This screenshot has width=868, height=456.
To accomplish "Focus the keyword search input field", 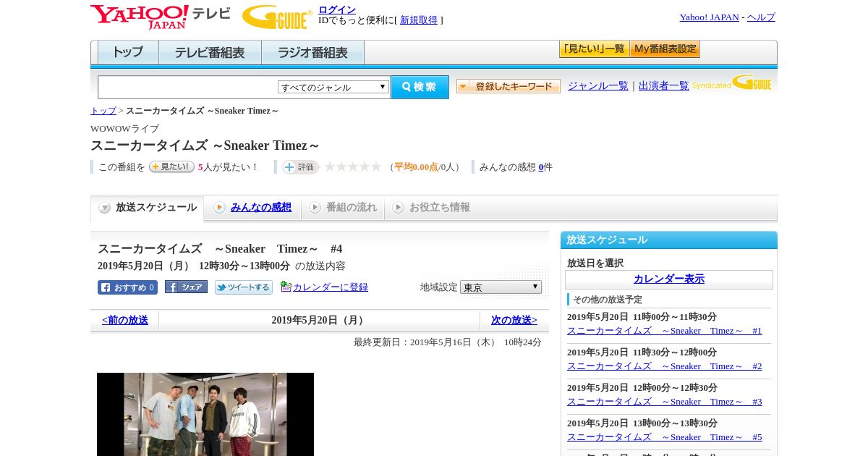I will point(188,87).
